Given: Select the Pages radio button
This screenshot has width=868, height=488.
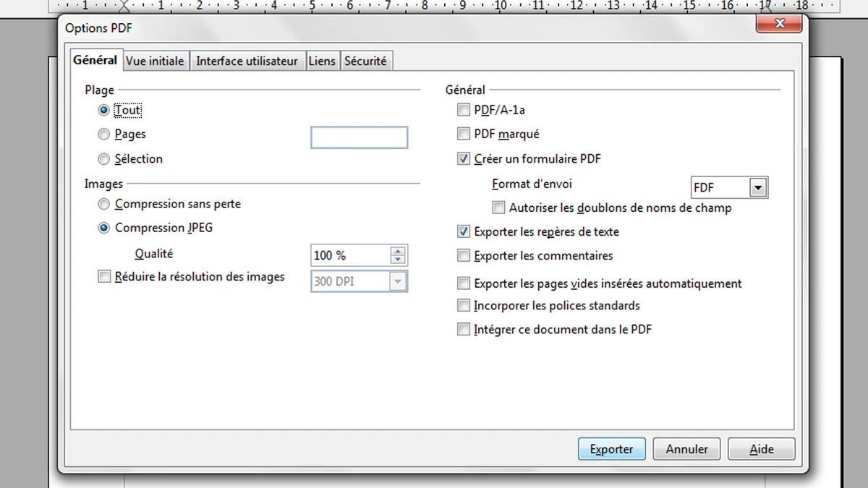Looking at the screenshot, I should [x=104, y=134].
